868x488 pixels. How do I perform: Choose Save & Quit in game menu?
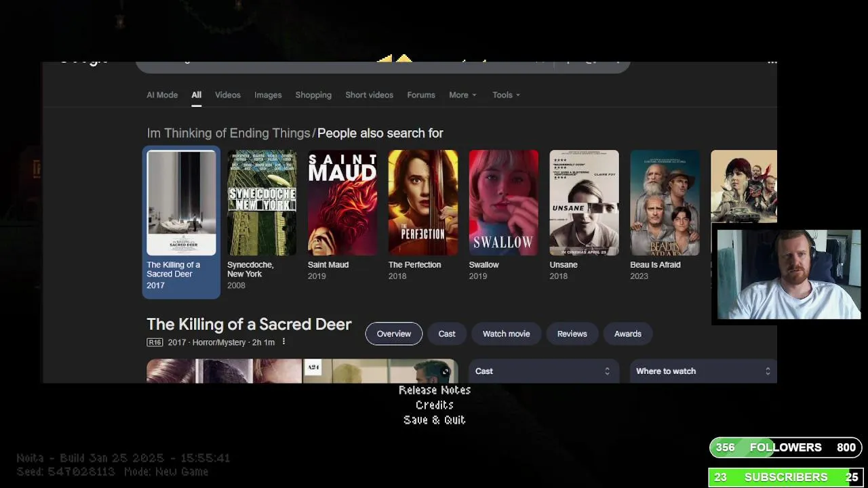click(x=435, y=420)
